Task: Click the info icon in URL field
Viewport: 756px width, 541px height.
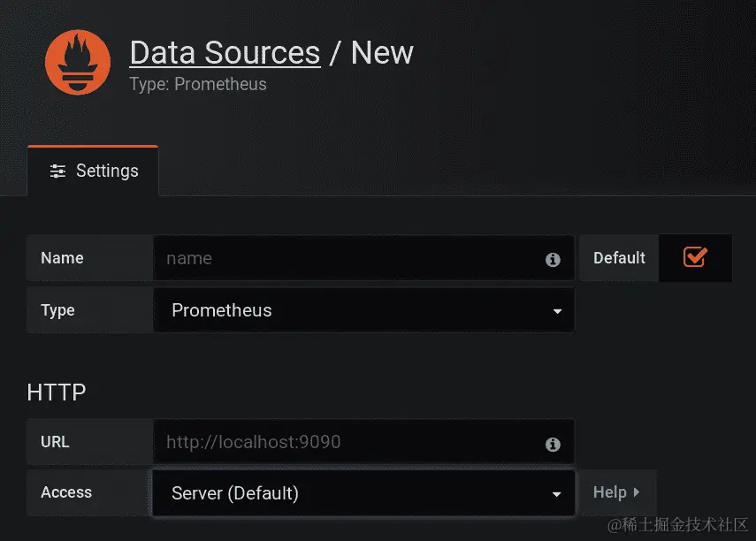Action: (x=553, y=444)
